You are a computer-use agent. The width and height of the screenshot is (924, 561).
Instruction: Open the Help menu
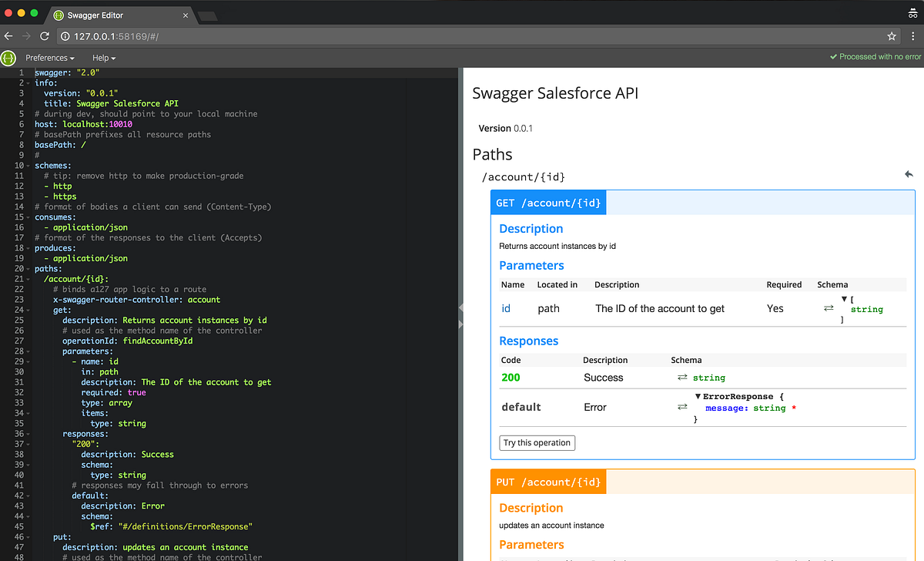tap(102, 58)
